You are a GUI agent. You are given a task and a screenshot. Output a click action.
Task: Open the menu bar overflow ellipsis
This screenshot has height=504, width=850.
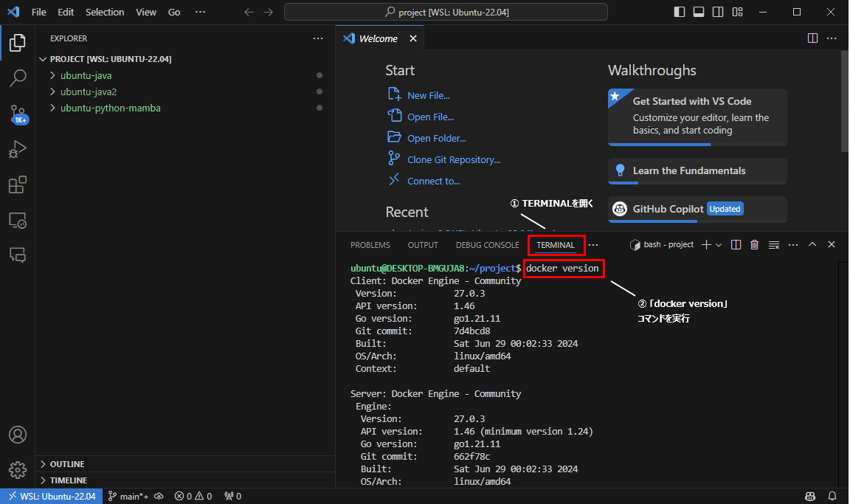(x=200, y=12)
